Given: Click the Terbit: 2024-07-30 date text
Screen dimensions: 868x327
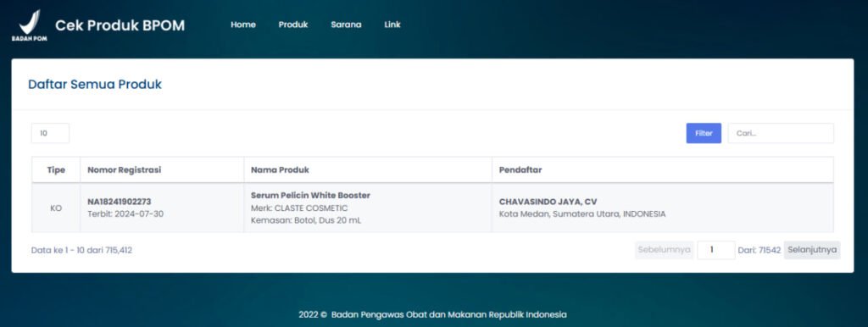Looking at the screenshot, I should click(x=125, y=214).
